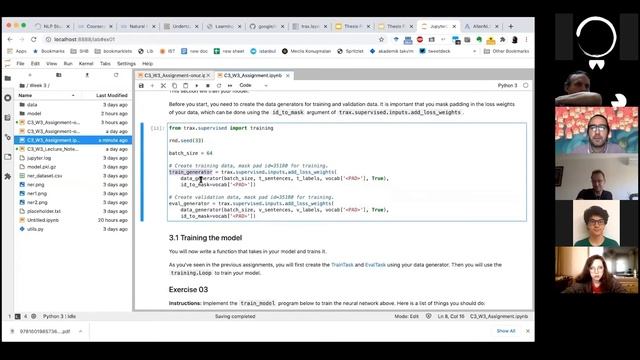Expand the downloaded pdf item's options chevron
Viewport: 640px width, 360px height.
80,331
